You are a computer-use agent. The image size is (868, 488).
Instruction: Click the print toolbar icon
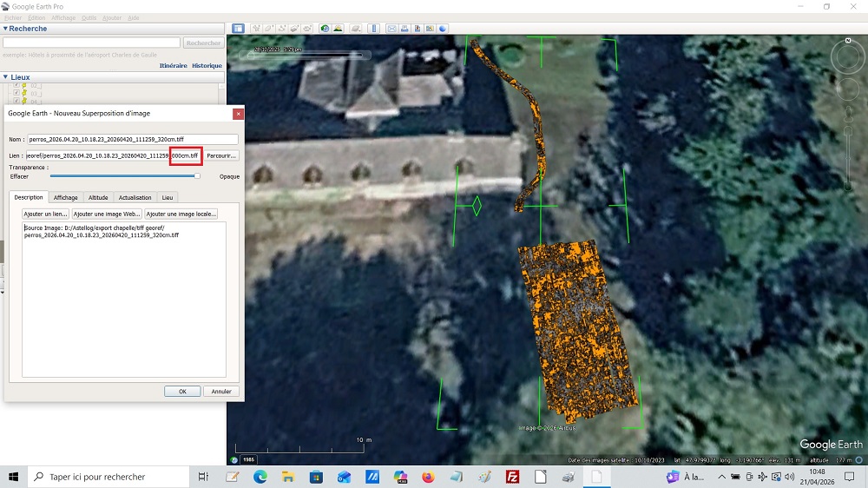point(404,29)
